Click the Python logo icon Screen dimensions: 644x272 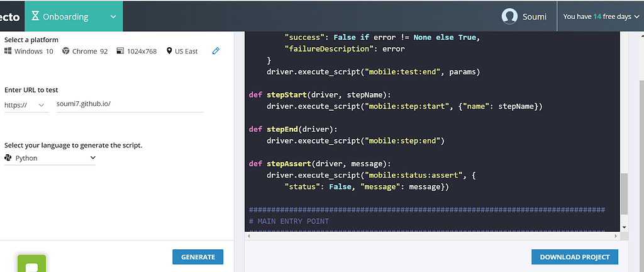click(x=8, y=158)
